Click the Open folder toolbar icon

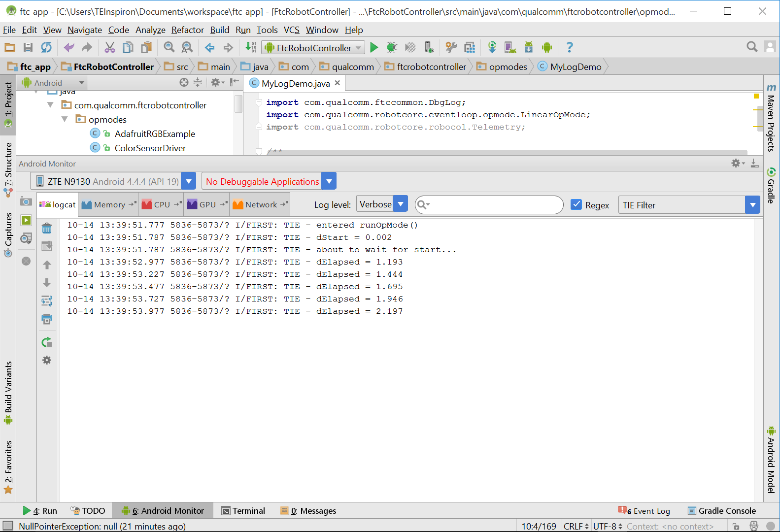[10, 47]
